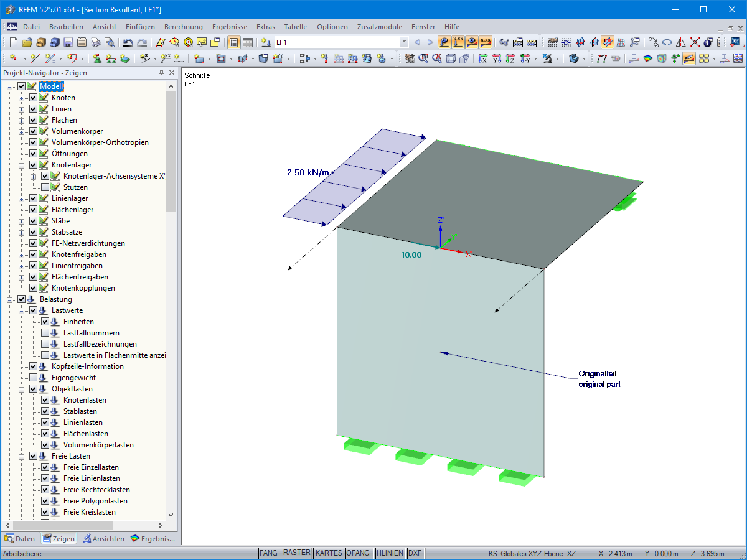Expand the Linien tree node
This screenshot has height=560, width=747.
pos(22,109)
